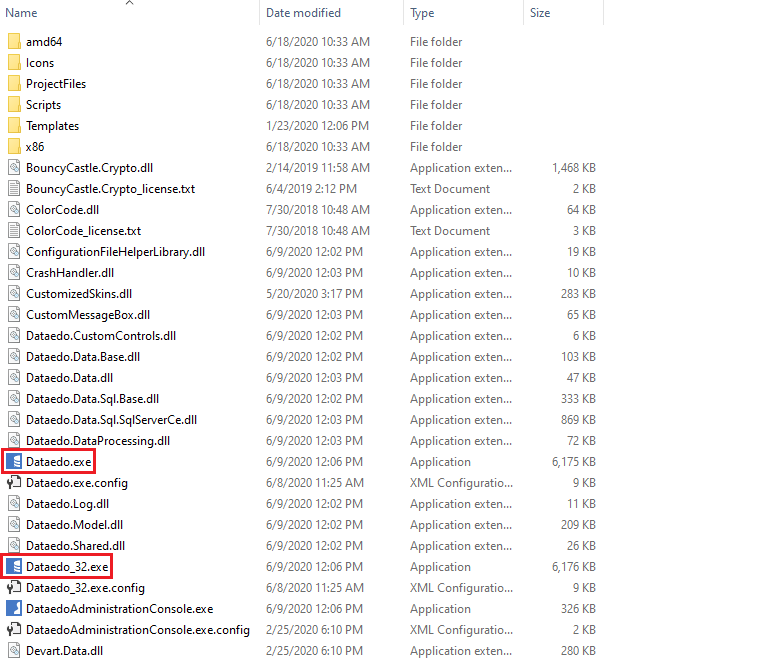Image resolution: width=772 pixels, height=658 pixels.
Task: Toggle sort direction arrow above Name column
Action: pyautogui.click(x=129, y=4)
